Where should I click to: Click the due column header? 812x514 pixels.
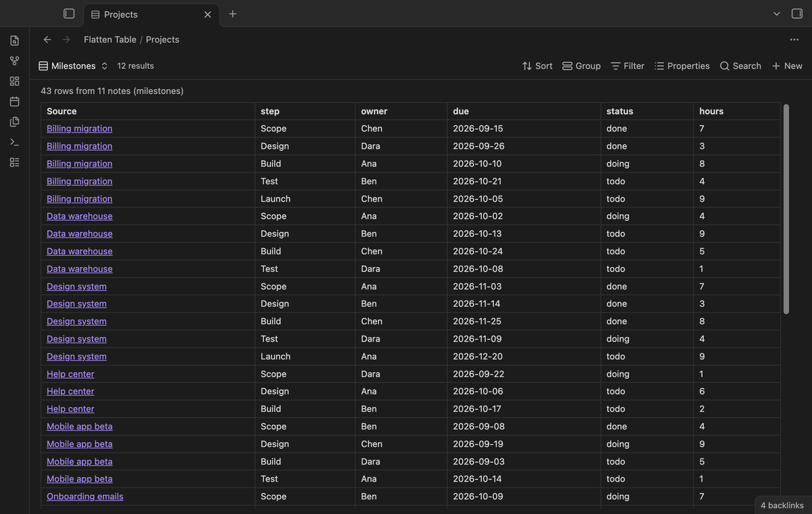[524, 111]
